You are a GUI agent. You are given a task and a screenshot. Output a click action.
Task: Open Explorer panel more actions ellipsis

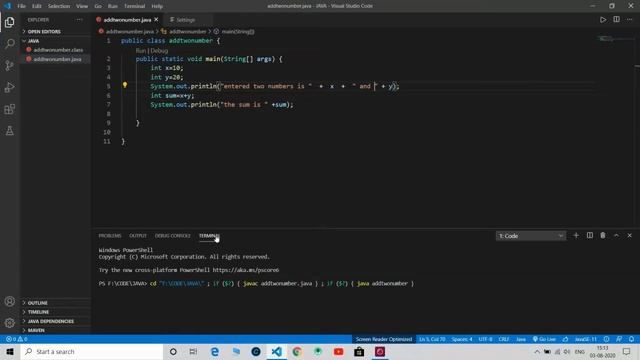(x=79, y=20)
